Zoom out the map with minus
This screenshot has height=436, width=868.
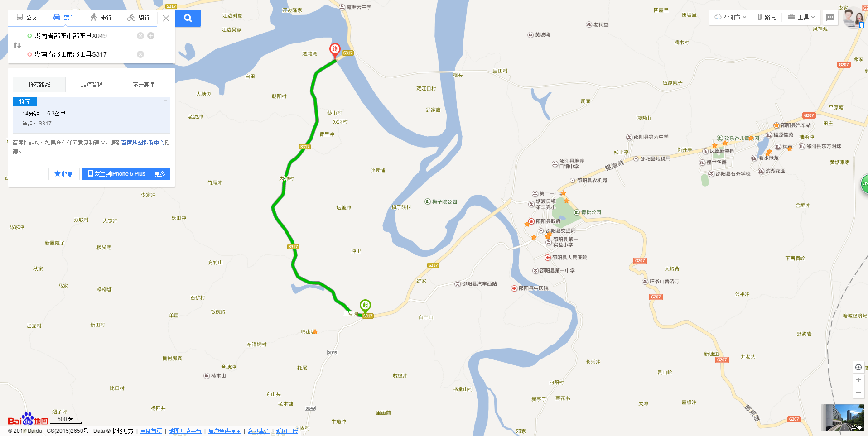858,392
